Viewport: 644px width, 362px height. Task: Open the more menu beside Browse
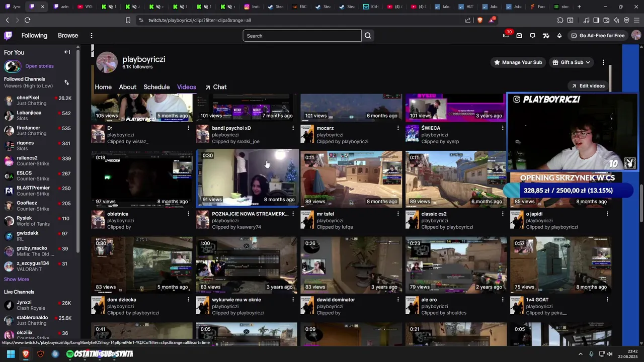91,36
